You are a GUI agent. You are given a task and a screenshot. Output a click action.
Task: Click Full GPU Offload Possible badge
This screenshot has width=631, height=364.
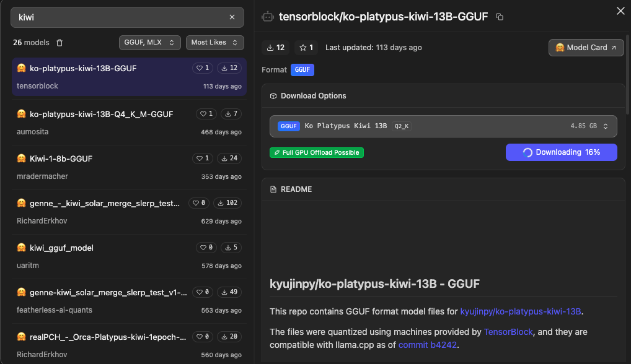(x=317, y=153)
